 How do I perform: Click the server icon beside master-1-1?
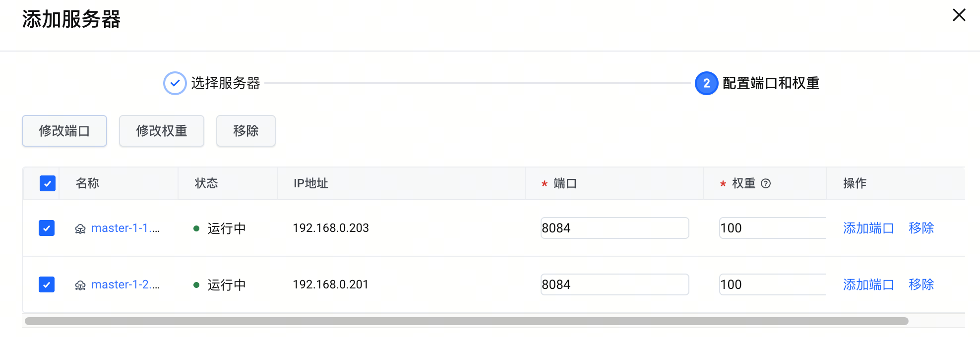click(x=80, y=228)
